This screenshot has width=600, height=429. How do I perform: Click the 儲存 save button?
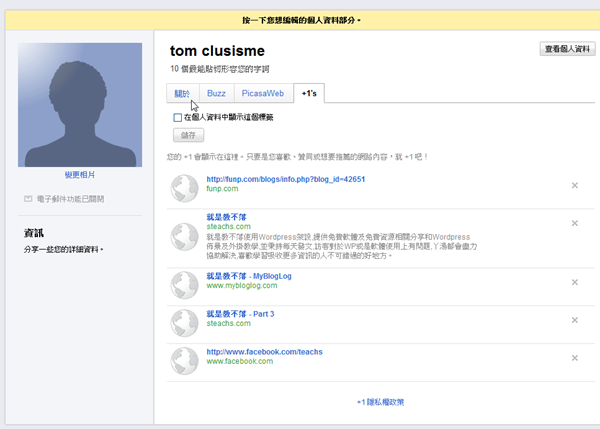(x=188, y=135)
